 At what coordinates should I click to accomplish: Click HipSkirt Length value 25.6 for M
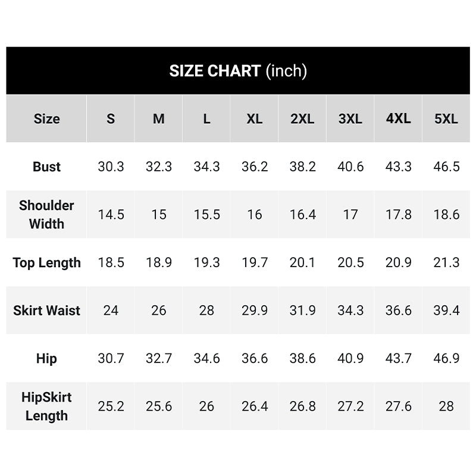click(x=159, y=406)
